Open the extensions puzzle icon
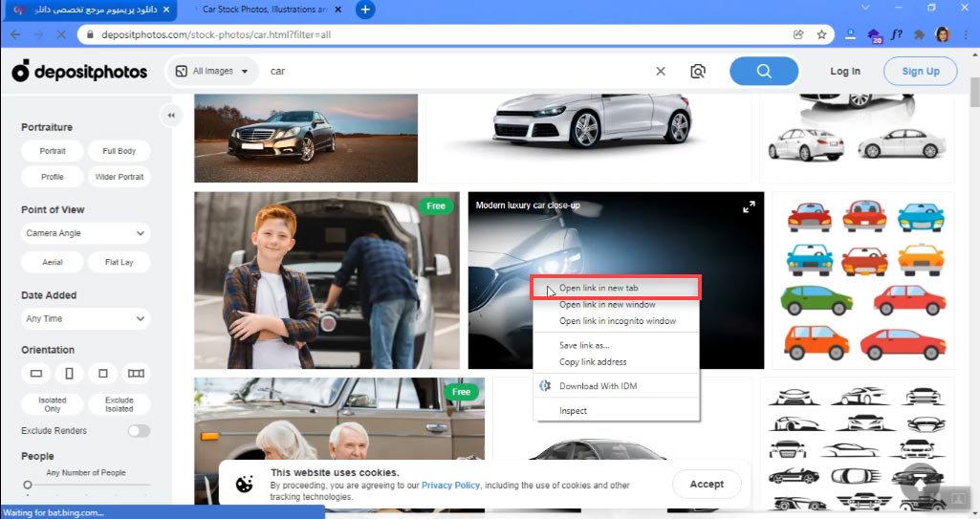This screenshot has height=519, width=980. (x=919, y=35)
